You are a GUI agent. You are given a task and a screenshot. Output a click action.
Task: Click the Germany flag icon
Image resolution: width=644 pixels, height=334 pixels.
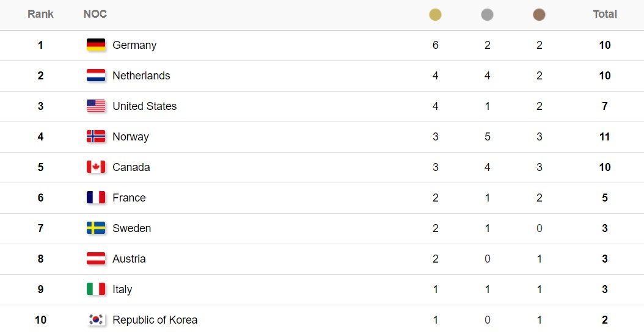[96, 45]
